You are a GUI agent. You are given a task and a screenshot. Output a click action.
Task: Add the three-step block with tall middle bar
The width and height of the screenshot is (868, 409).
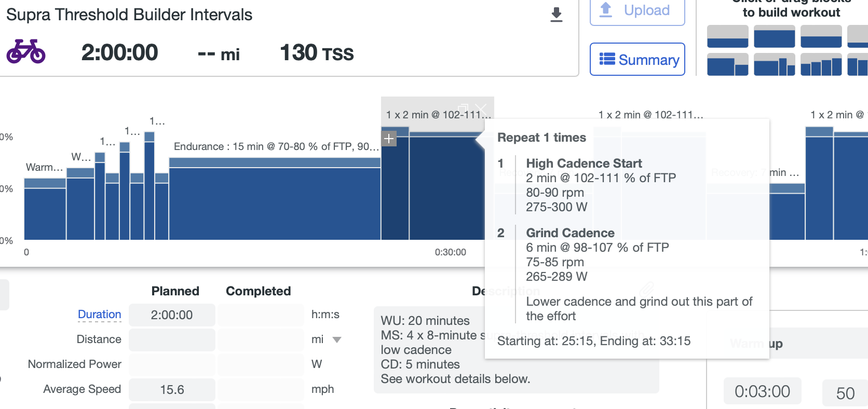coord(774,65)
